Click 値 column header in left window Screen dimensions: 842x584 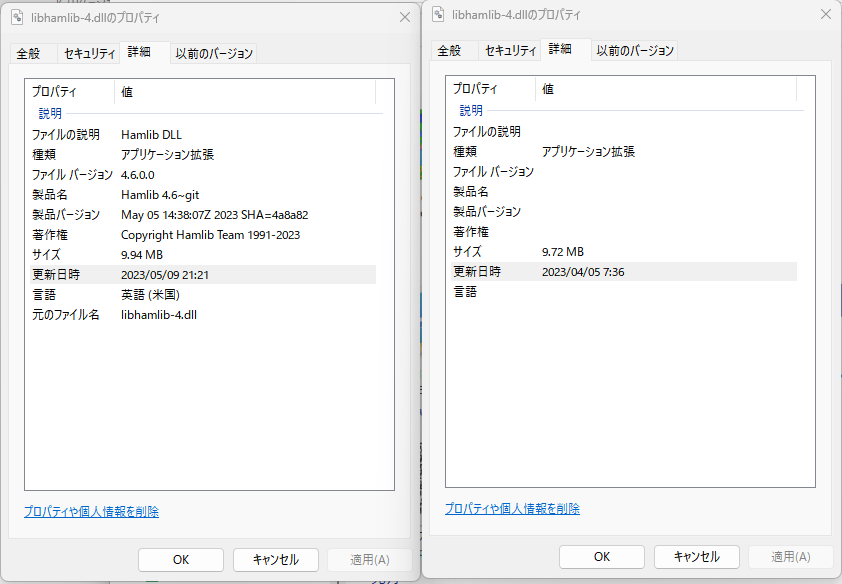[x=245, y=92]
